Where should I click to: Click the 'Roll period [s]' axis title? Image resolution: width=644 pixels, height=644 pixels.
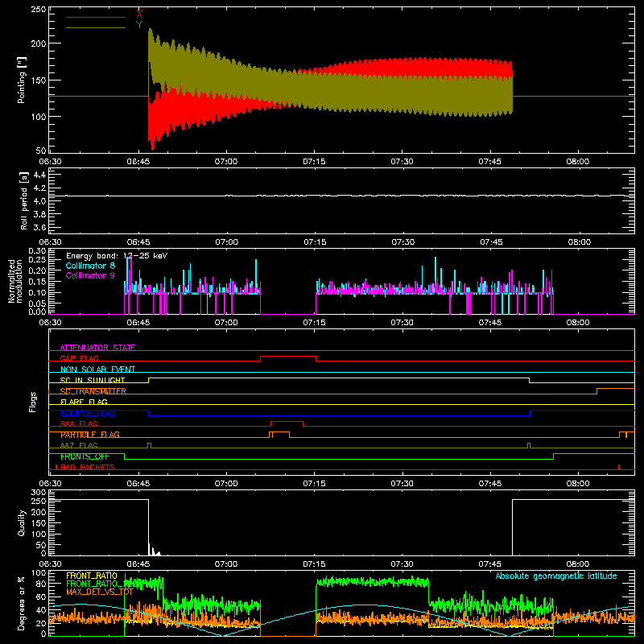click(x=24, y=200)
